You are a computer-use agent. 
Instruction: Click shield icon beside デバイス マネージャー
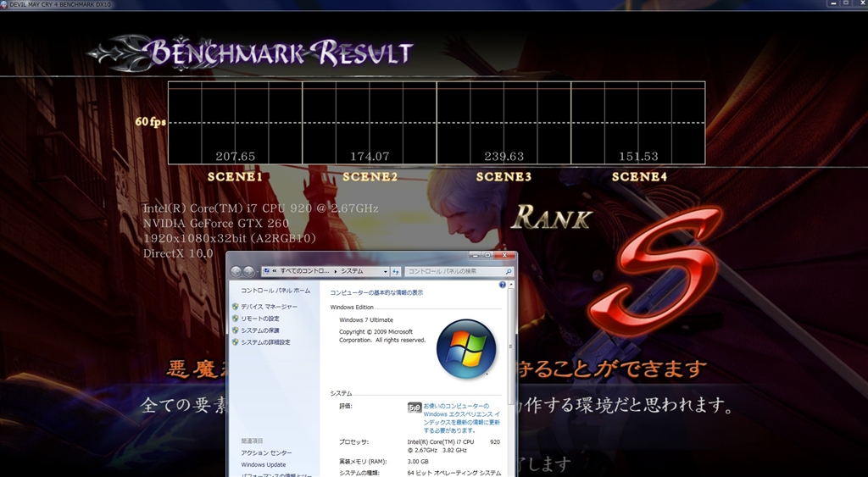(236, 307)
